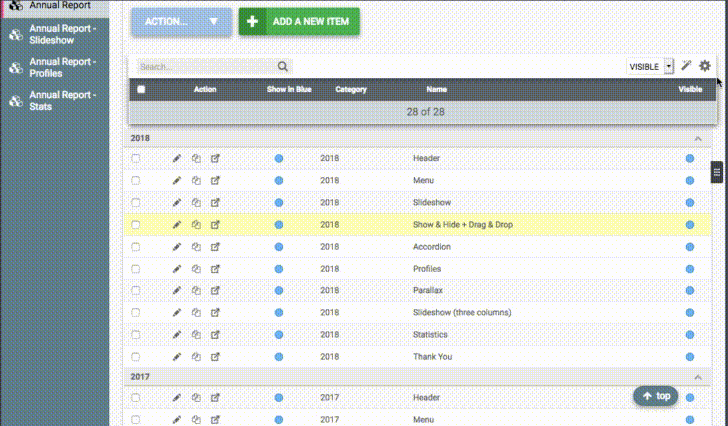The width and height of the screenshot is (728, 426).
Task: Edit the 2017 Header row
Action: pos(177,398)
